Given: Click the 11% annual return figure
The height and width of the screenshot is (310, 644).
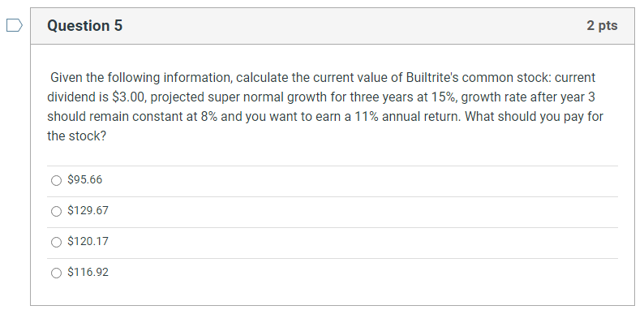Looking at the screenshot, I should [366, 117].
